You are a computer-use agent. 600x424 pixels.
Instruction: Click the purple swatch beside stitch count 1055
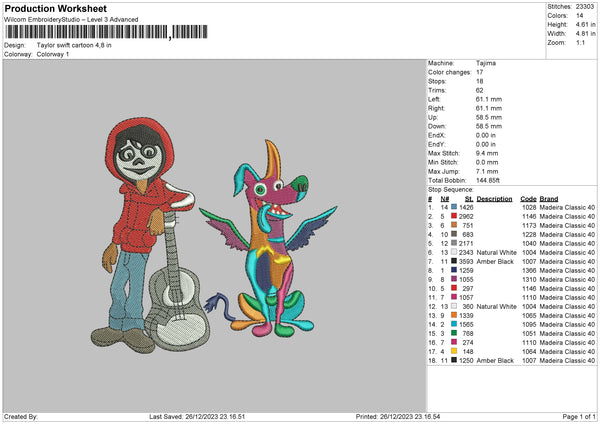point(454,279)
